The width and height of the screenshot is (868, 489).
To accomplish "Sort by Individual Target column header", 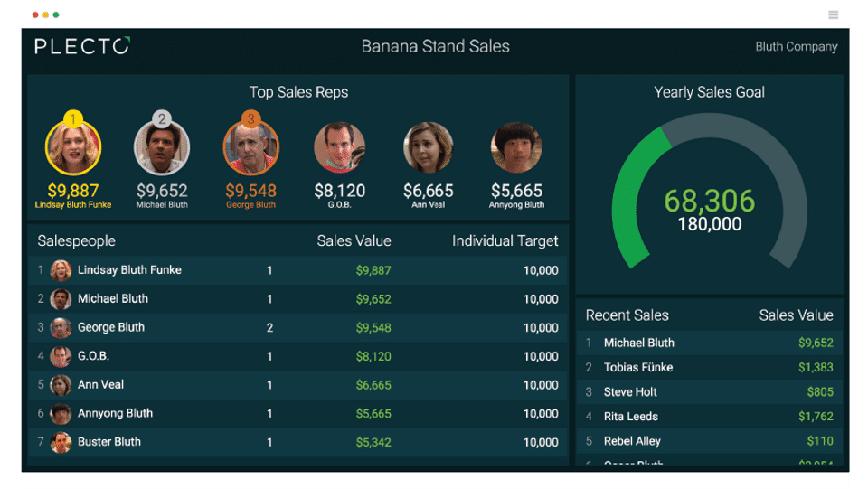I will pos(505,240).
